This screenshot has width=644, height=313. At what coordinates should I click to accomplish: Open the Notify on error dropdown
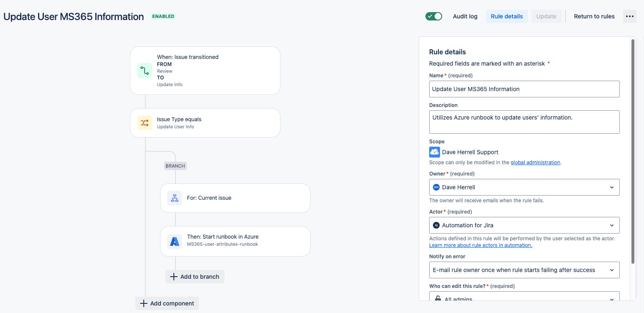524,270
